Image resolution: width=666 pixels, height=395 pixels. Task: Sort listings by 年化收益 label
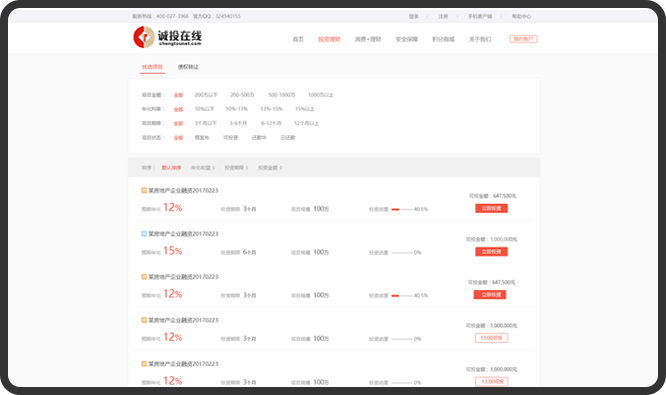pyautogui.click(x=201, y=168)
